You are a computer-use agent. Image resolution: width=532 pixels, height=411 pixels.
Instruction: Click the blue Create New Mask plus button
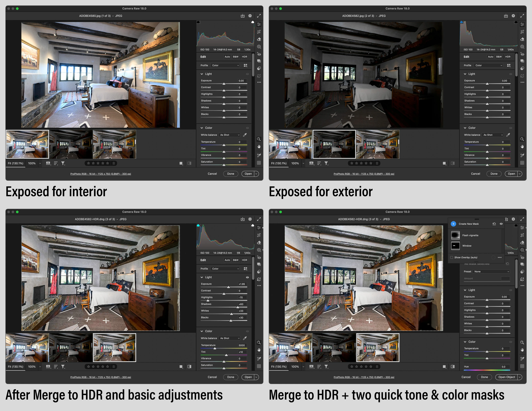click(453, 224)
